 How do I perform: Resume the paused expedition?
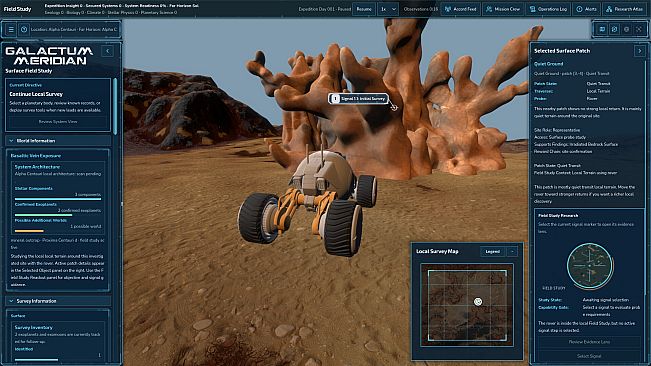(364, 9)
